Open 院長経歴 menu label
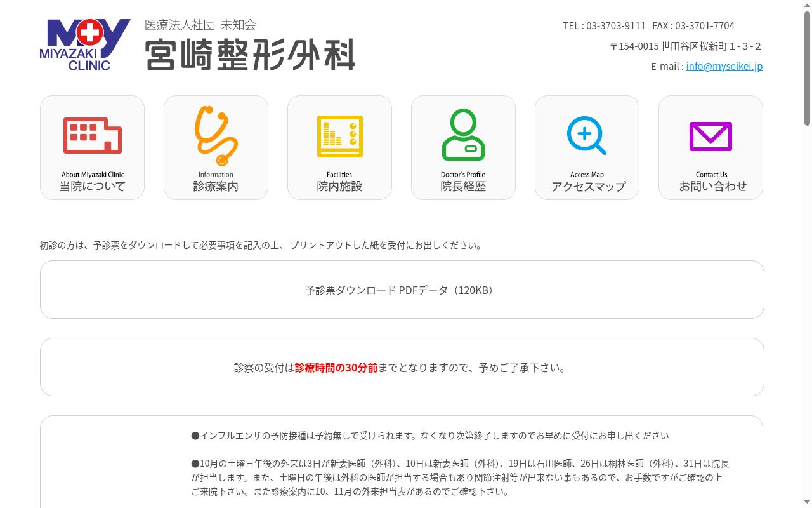The width and height of the screenshot is (812, 508). (463, 187)
